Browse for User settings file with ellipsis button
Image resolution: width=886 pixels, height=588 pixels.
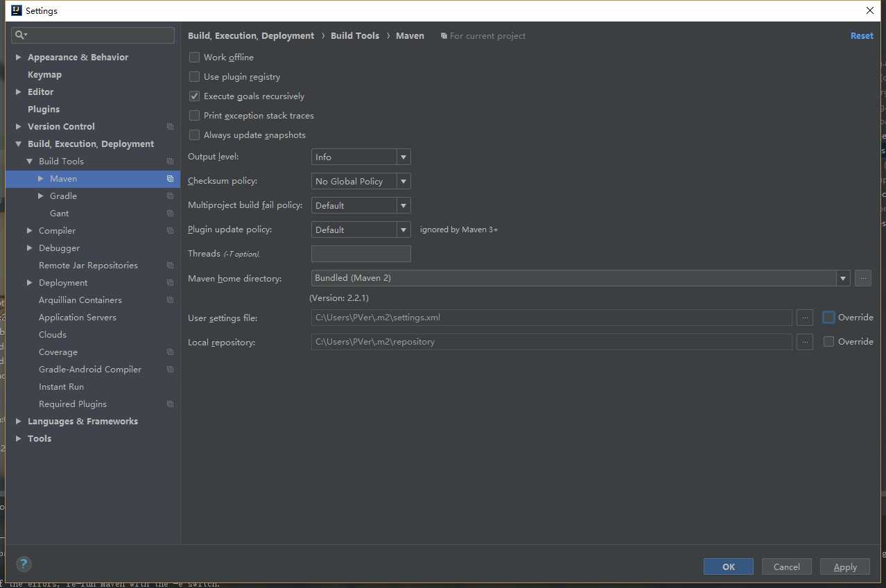pyautogui.click(x=804, y=318)
